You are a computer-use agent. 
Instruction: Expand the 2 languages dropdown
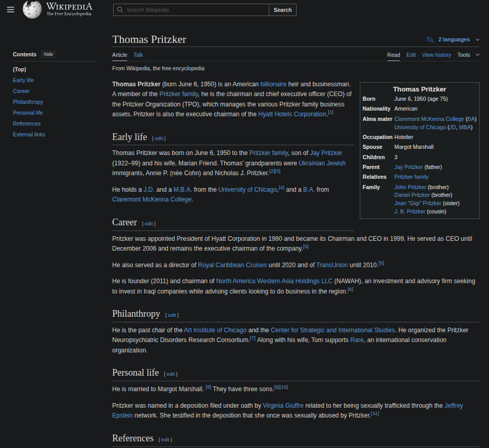pyautogui.click(x=459, y=40)
